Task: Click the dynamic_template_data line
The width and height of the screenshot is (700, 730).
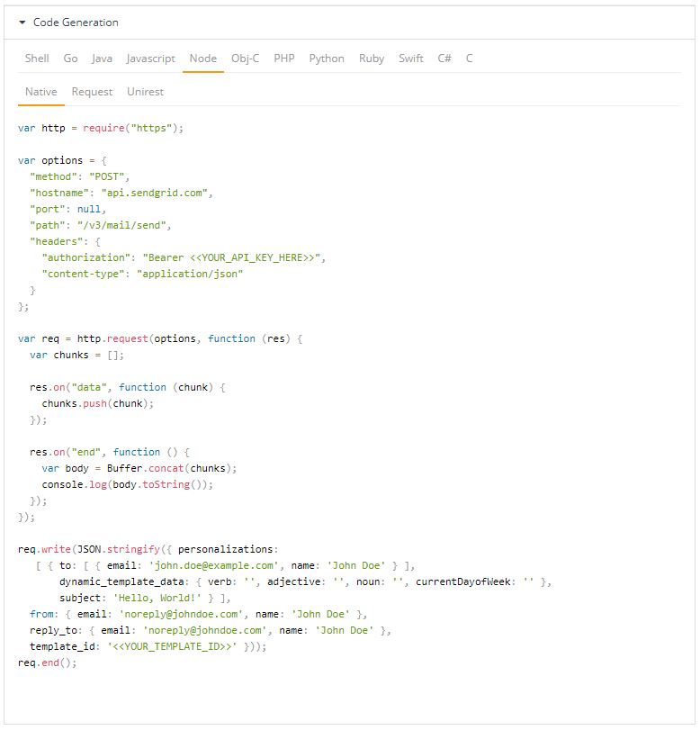Action: point(305,582)
